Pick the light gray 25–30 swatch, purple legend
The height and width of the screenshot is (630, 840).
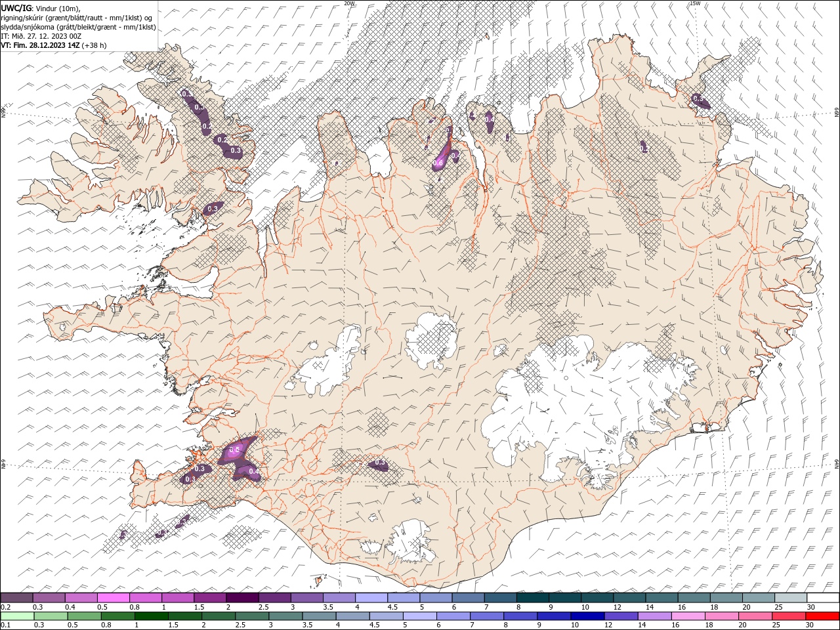pos(791,598)
